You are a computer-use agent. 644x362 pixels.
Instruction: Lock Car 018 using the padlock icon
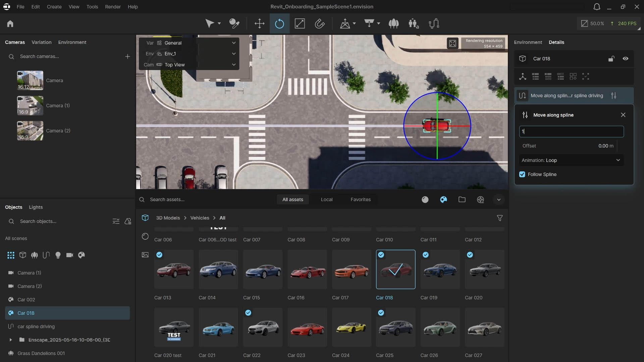pyautogui.click(x=611, y=59)
